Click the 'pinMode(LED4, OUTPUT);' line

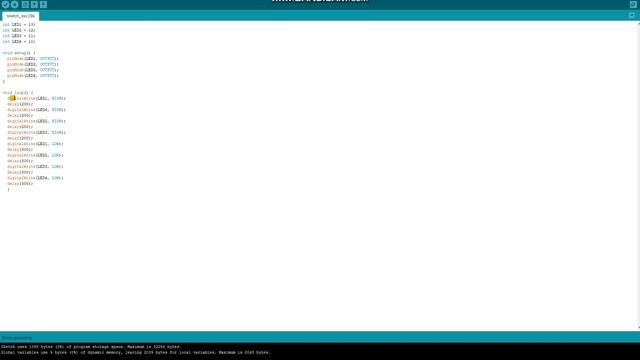tap(33, 76)
